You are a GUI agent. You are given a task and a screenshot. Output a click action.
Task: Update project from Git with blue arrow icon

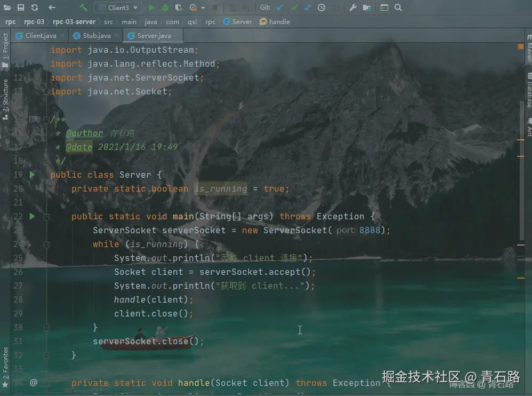point(281,7)
